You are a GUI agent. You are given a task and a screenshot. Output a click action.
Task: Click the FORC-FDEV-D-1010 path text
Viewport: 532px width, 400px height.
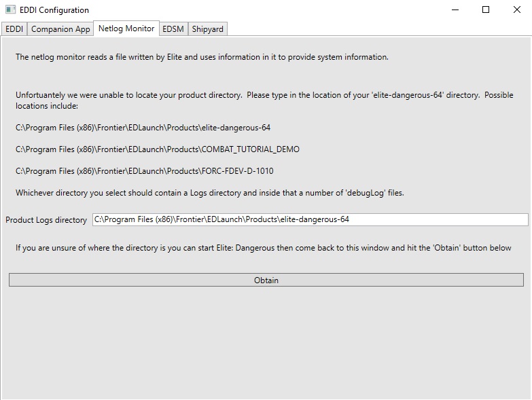[x=144, y=171]
